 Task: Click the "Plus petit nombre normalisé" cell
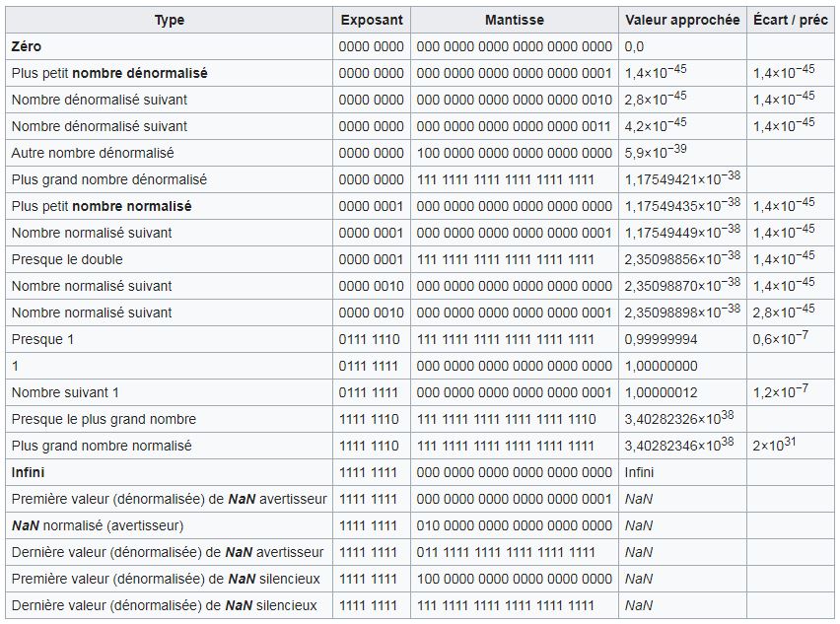point(102,206)
